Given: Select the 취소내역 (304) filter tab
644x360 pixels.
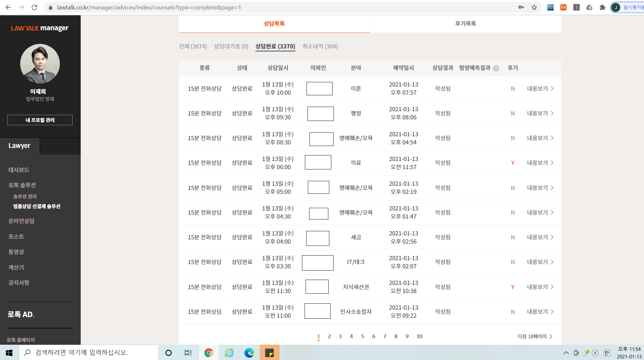Looking at the screenshot, I should point(320,47).
